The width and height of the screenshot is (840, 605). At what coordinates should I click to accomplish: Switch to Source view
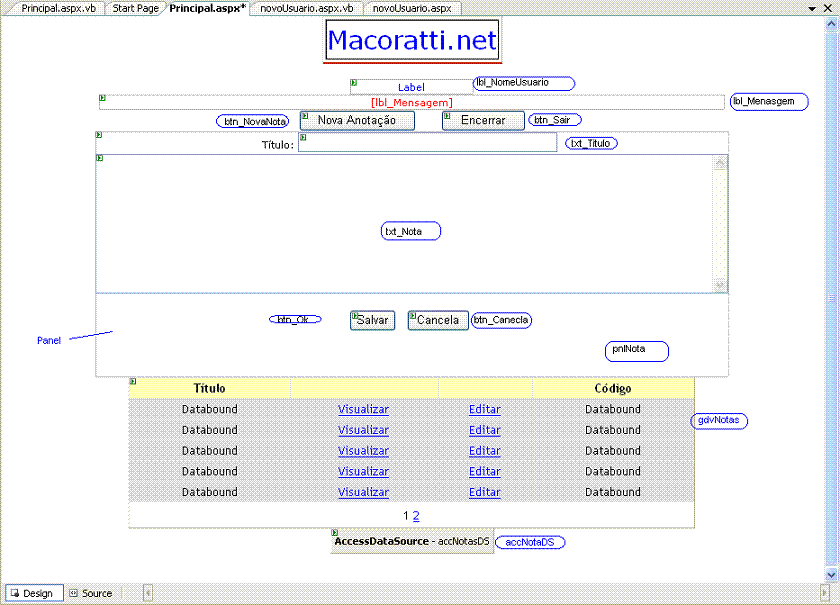click(x=91, y=593)
